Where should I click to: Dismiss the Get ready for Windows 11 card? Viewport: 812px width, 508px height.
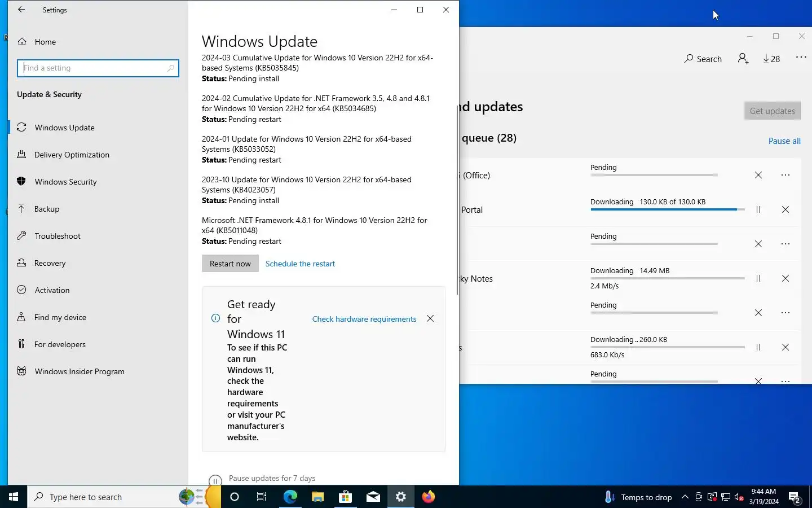coord(430,318)
